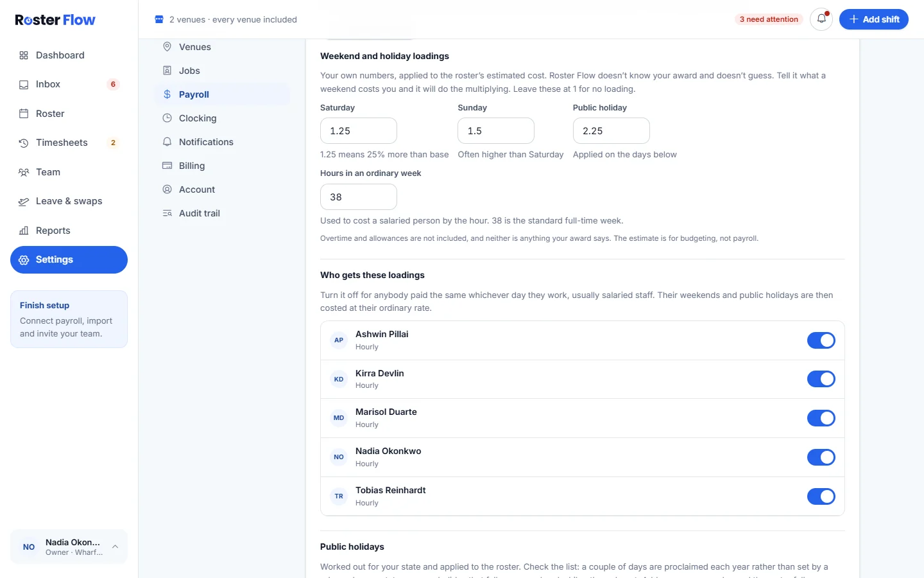The image size is (924, 578).
Task: Go to Leave & swaps page
Action: tap(69, 201)
